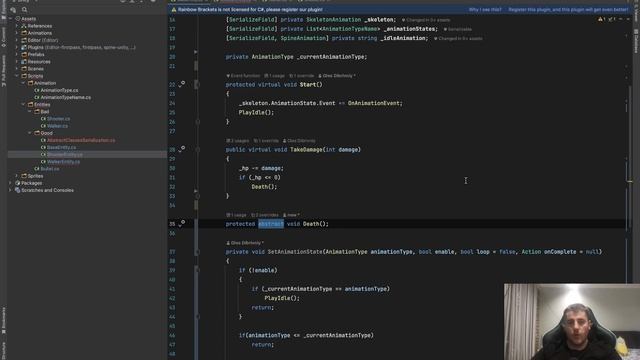Click 'Why I see this?' link in banner
The width and height of the screenshot is (640, 360).
(x=485, y=9)
